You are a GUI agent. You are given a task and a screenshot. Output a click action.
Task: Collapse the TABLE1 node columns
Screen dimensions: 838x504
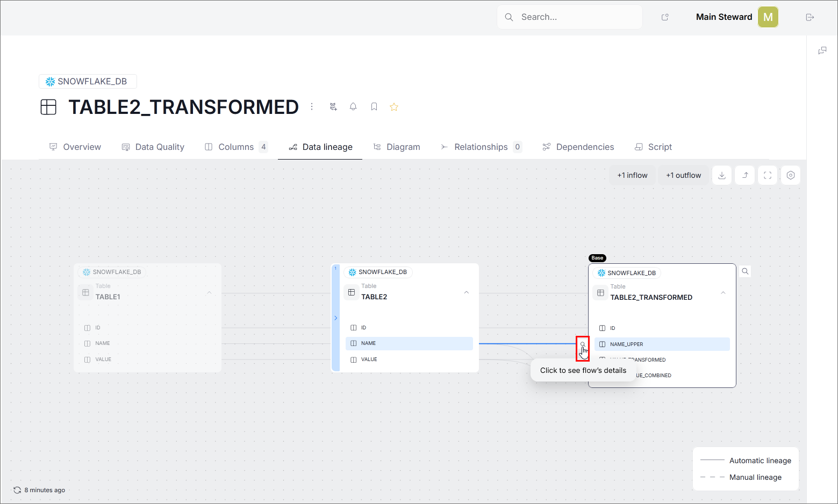tap(209, 292)
